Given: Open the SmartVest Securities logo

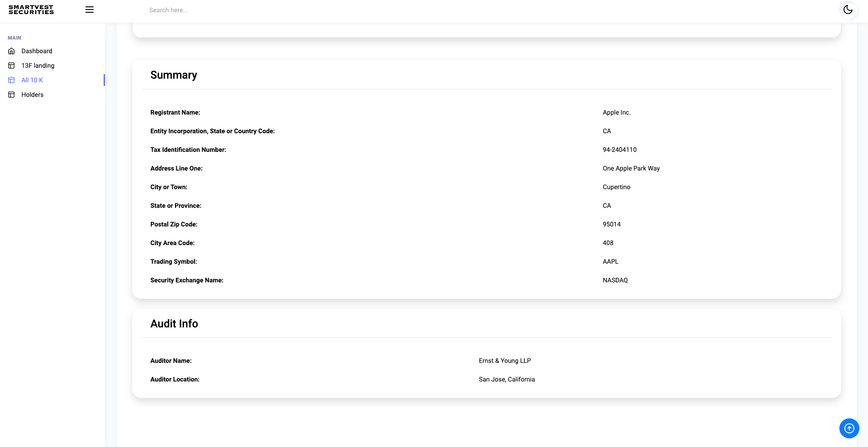Looking at the screenshot, I should [x=31, y=10].
